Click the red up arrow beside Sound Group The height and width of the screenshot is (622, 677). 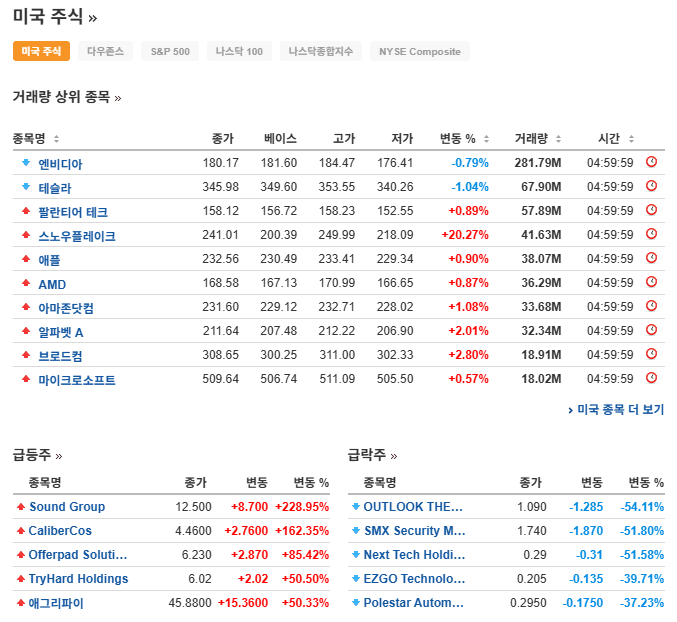pos(21,506)
